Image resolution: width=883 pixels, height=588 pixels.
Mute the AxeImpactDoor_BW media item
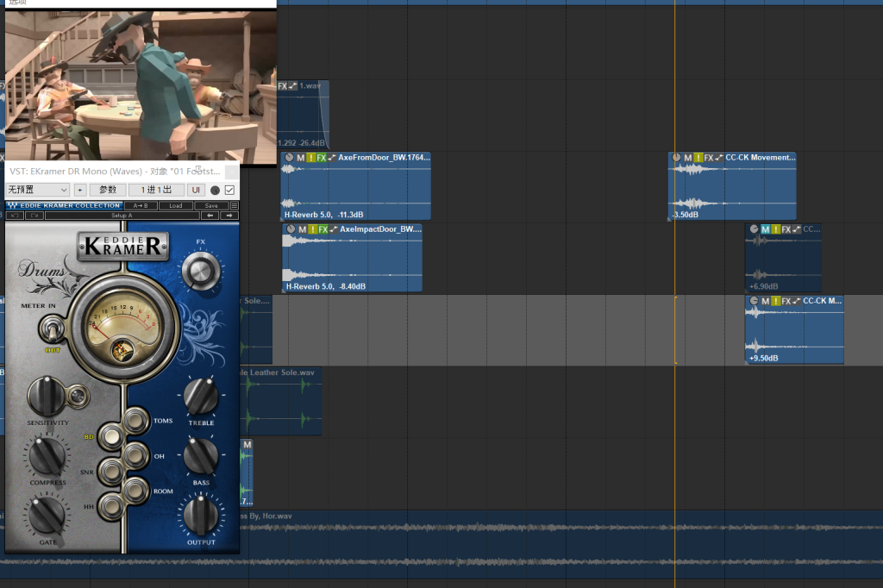point(303,229)
